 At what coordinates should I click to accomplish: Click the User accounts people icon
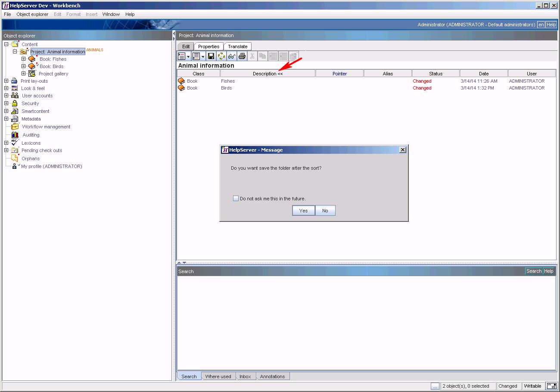15,96
